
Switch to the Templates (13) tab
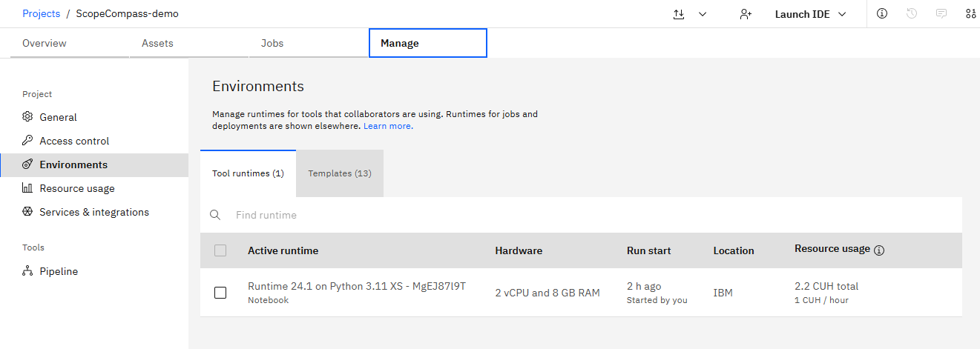tap(340, 173)
